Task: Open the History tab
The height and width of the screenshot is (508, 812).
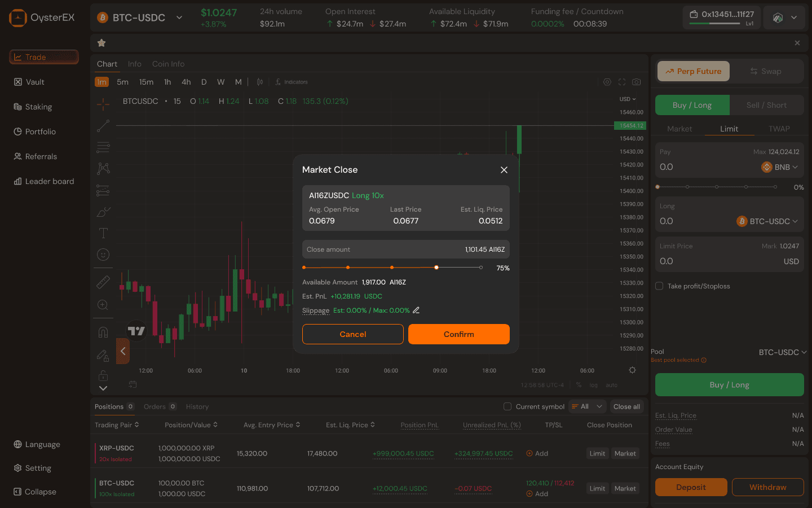Action: tap(197, 406)
